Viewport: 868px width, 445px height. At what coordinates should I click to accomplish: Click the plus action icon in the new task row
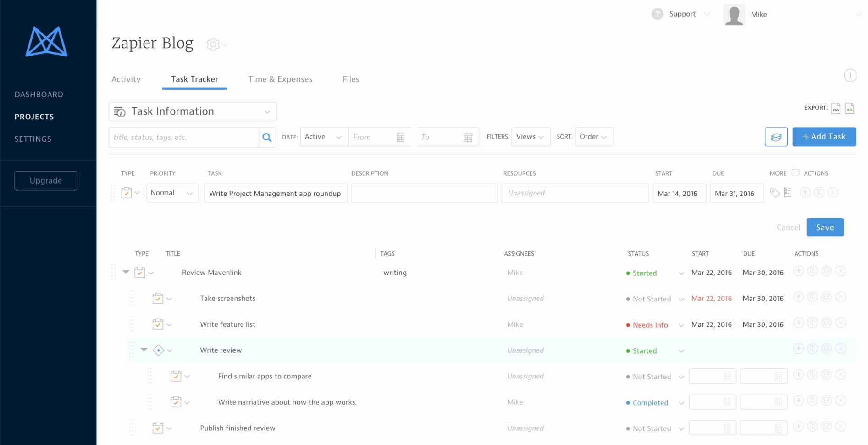(x=805, y=193)
